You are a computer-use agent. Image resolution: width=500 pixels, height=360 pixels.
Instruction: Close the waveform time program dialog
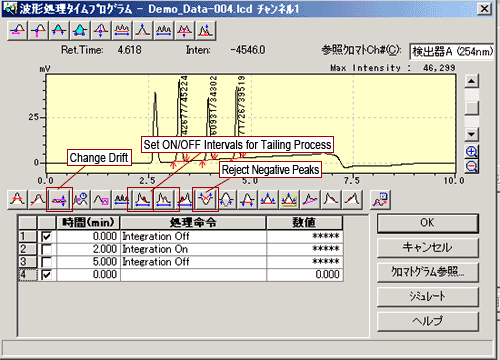[484, 9]
